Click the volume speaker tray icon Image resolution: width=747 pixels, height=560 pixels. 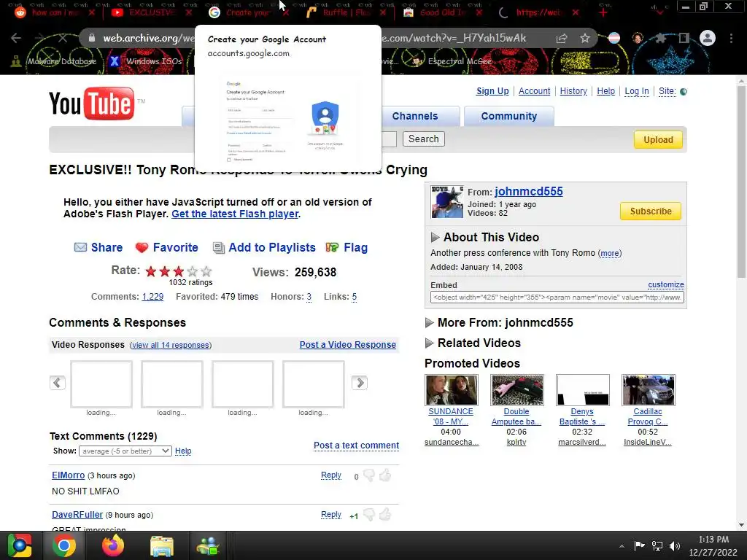coord(675,546)
